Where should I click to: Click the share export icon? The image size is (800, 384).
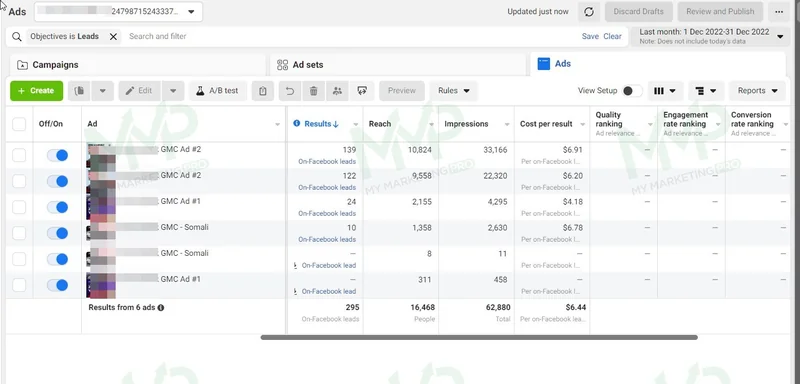coord(362,91)
